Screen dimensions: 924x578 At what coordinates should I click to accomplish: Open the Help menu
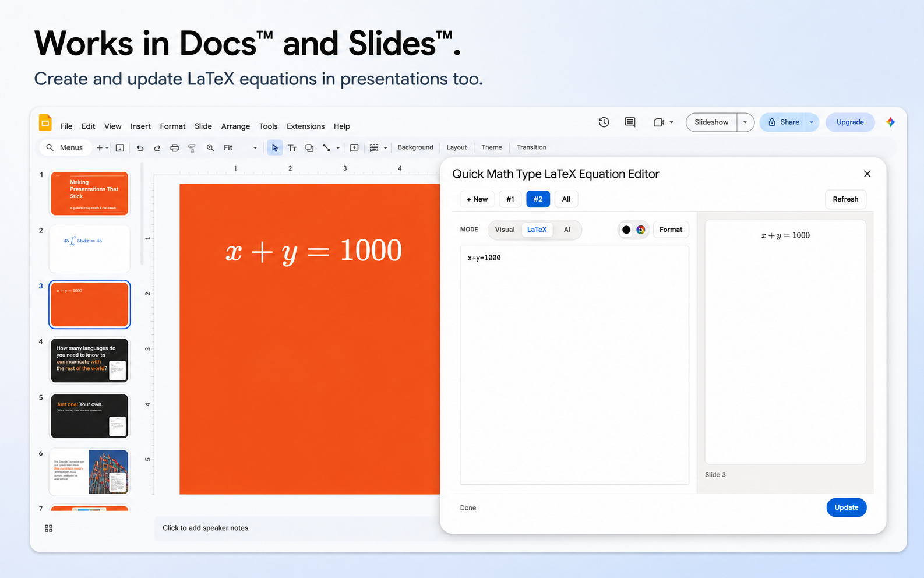coord(342,126)
